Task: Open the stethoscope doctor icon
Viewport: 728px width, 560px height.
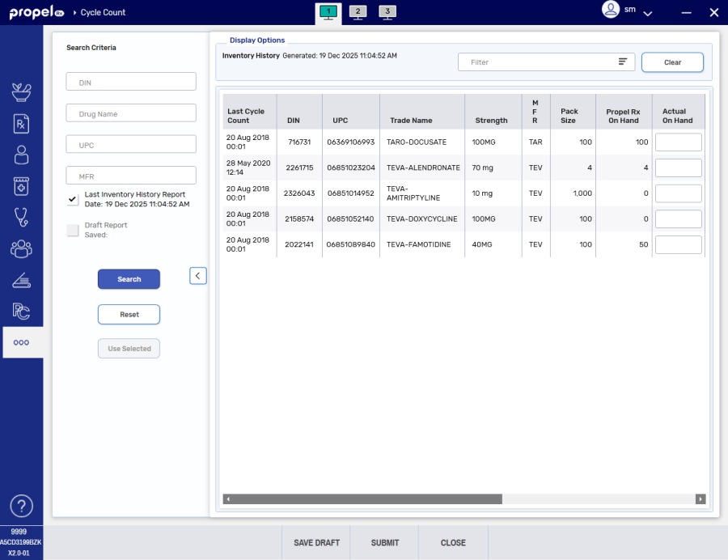Action: pyautogui.click(x=21, y=217)
